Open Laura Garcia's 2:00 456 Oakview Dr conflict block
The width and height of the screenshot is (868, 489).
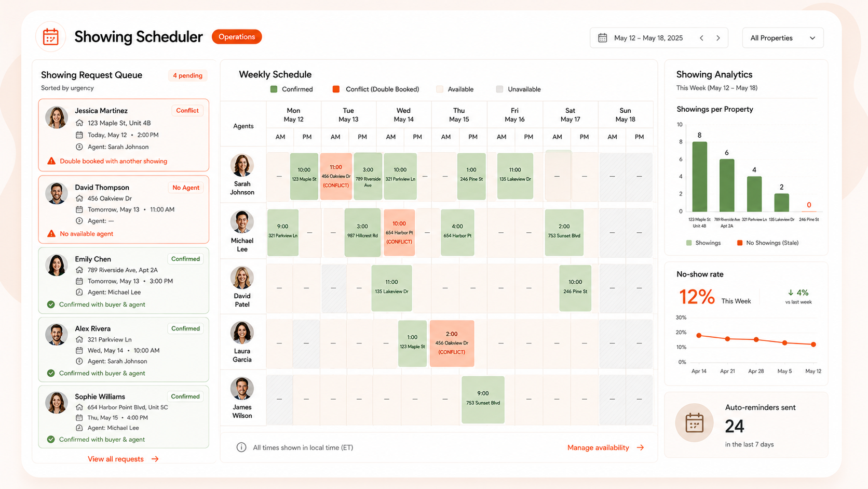(452, 343)
